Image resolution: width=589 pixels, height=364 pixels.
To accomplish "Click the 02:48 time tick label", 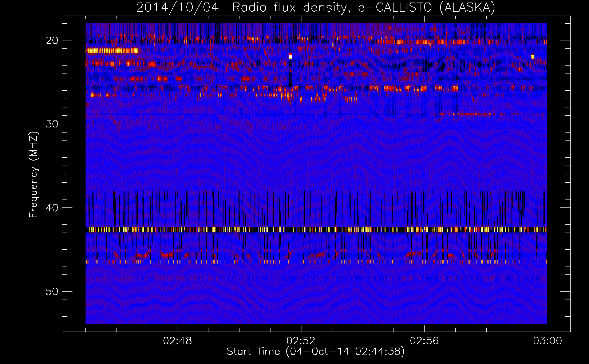I will pos(178,341).
